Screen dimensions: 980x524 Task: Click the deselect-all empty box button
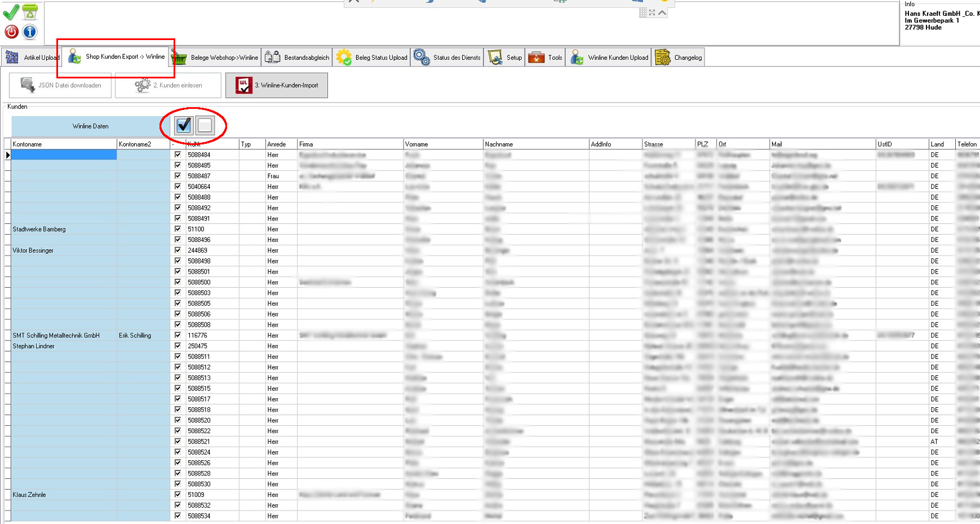pyautogui.click(x=205, y=125)
